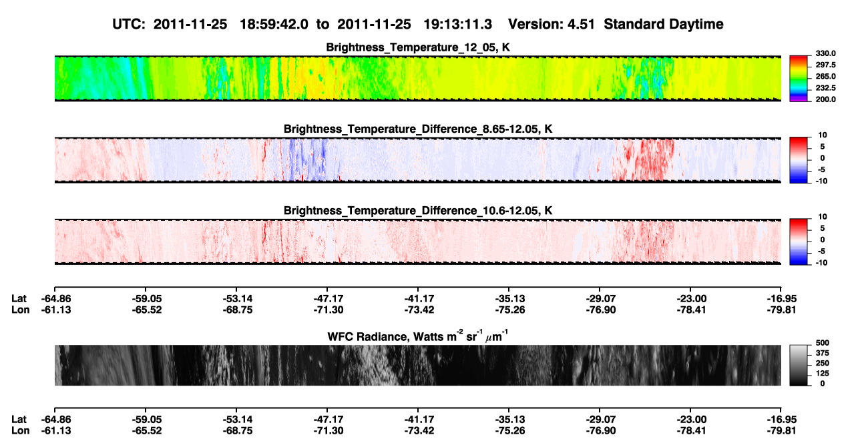
Task: Click the 10 tick on the 10.6-12.05 colorbar
Action: [x=823, y=217]
